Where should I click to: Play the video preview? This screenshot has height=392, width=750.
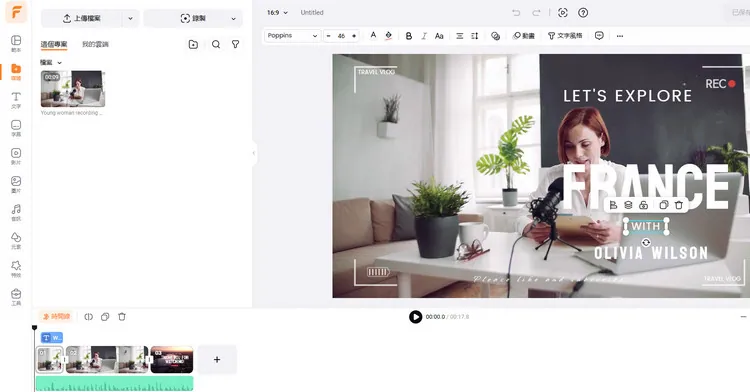pos(416,317)
